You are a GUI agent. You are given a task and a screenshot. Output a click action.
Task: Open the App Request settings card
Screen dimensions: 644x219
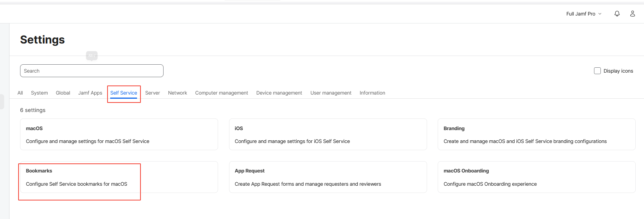click(x=328, y=177)
